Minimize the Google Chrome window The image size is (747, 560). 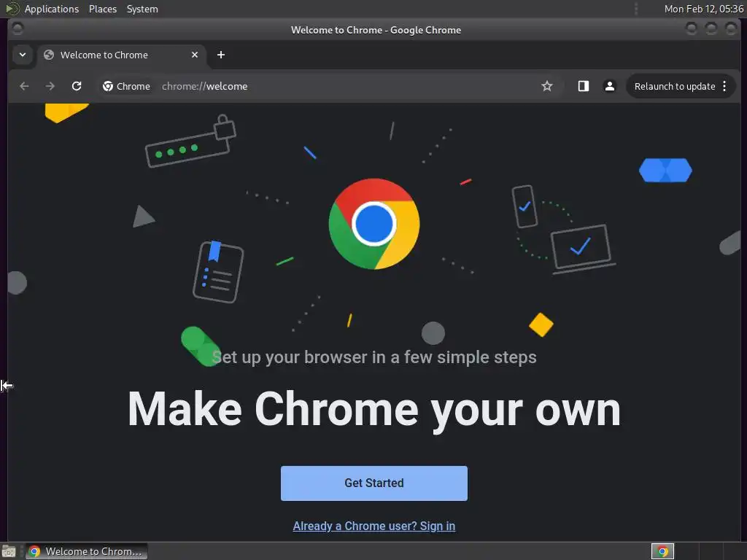click(x=691, y=29)
